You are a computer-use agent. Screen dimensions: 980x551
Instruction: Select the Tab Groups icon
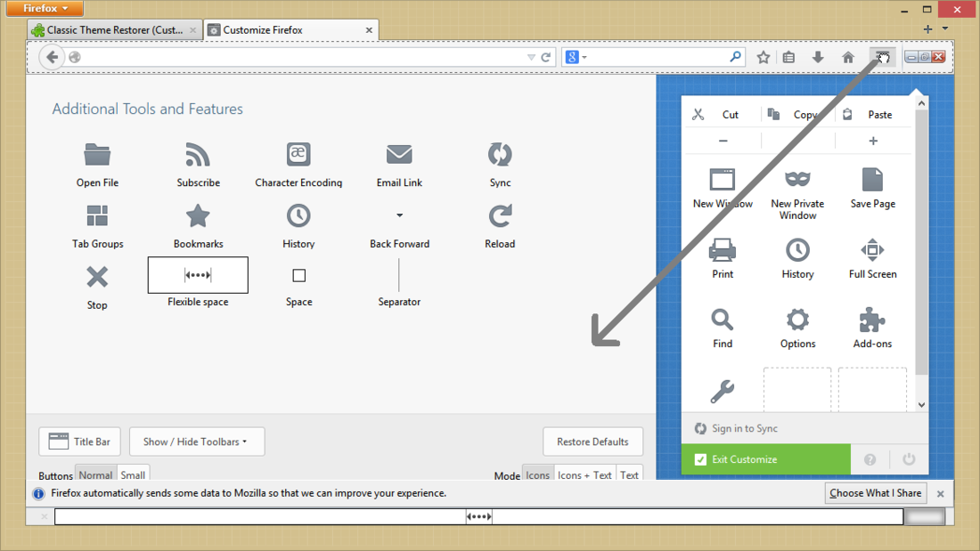click(x=97, y=216)
